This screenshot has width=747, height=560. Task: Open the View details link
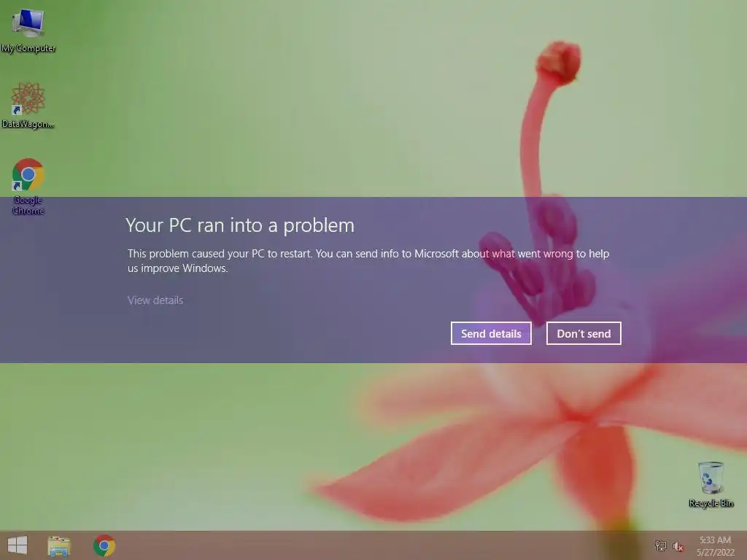155,300
